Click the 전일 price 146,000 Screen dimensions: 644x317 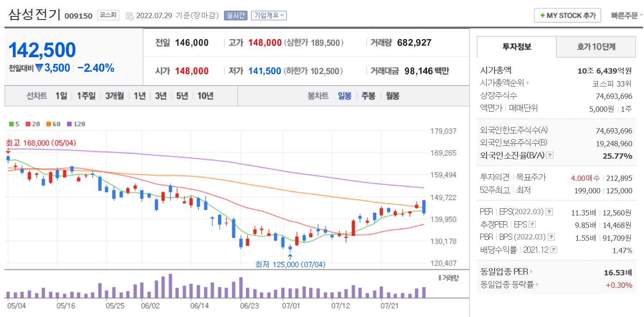[x=192, y=43]
